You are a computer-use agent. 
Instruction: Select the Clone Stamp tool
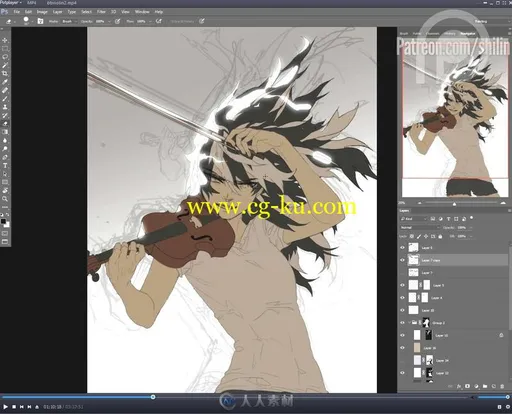[5, 107]
